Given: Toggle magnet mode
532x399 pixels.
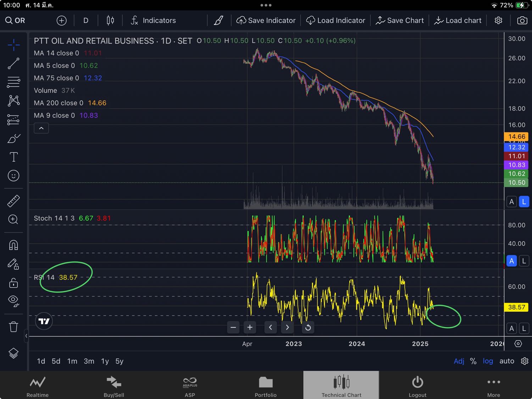Looking at the screenshot, I should (x=13, y=245).
